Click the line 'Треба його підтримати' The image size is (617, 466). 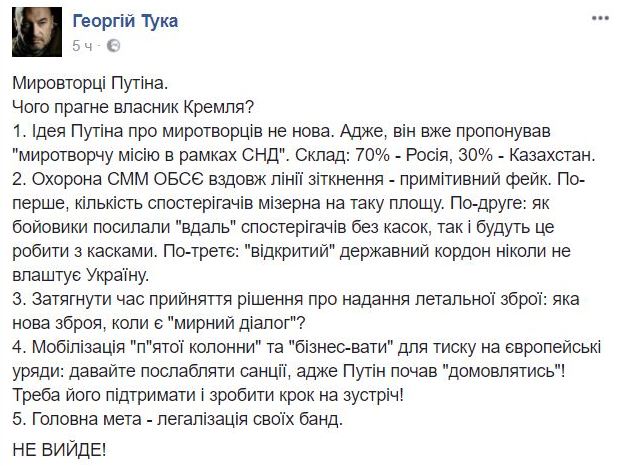(x=208, y=395)
